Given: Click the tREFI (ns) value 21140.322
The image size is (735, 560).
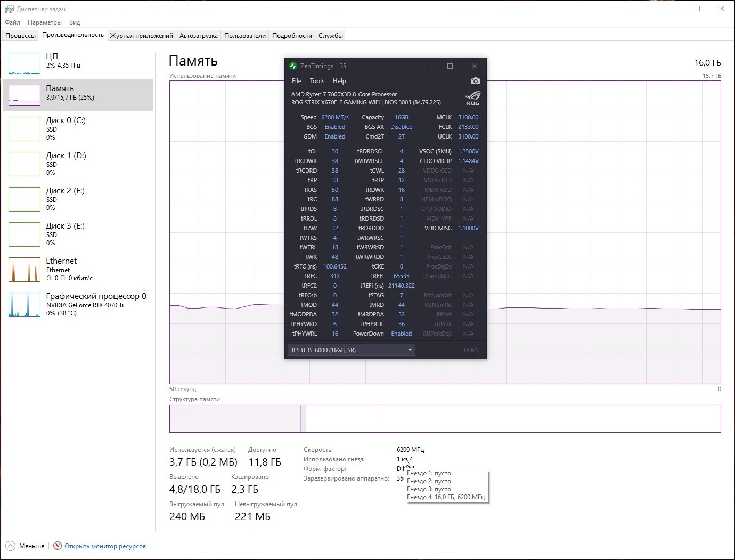Looking at the screenshot, I should tap(402, 286).
